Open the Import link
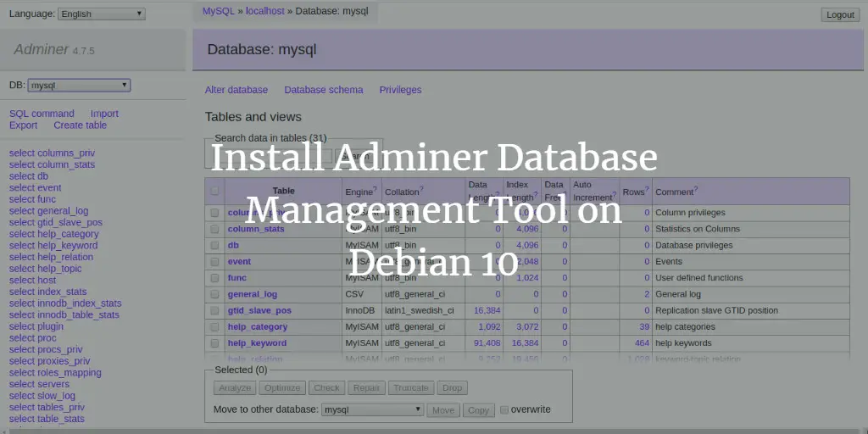868x434 pixels. tap(104, 114)
